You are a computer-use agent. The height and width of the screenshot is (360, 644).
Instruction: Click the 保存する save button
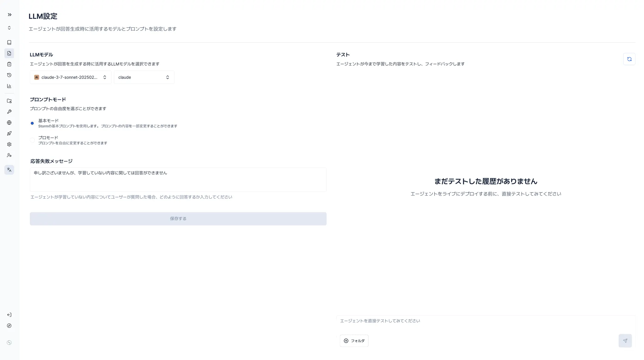[x=178, y=219]
